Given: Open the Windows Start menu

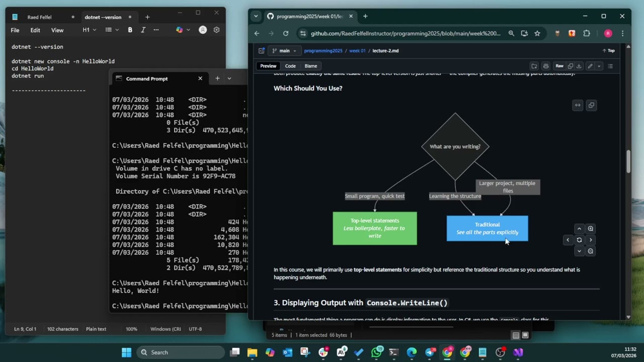Looking at the screenshot, I should [x=126, y=352].
